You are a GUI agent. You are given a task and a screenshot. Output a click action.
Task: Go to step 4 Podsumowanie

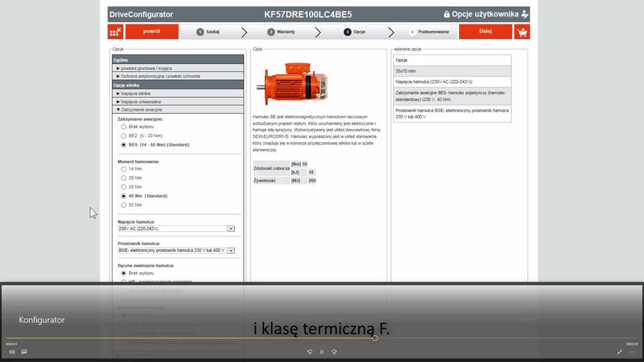pyautogui.click(x=429, y=31)
